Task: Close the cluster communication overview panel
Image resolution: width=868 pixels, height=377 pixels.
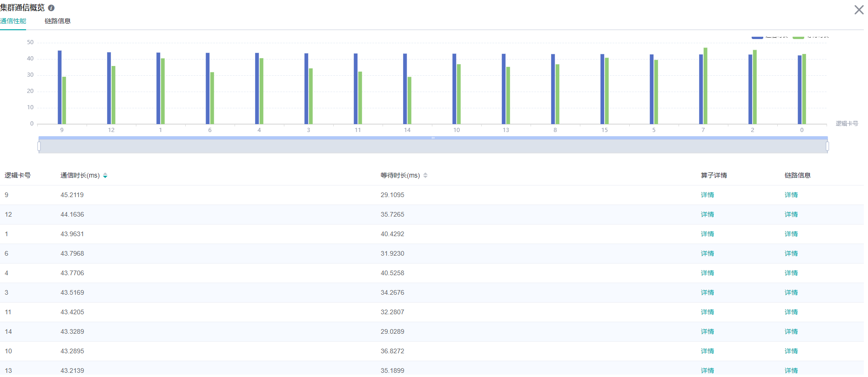Action: tap(859, 10)
